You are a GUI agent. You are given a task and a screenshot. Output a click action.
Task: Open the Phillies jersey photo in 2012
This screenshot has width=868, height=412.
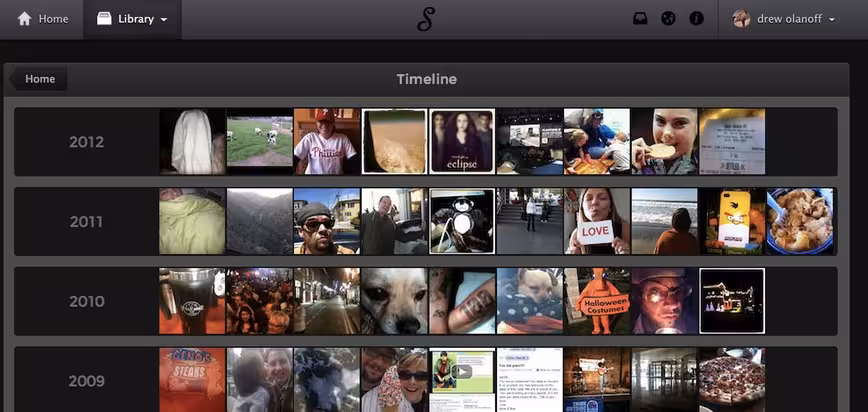(326, 141)
